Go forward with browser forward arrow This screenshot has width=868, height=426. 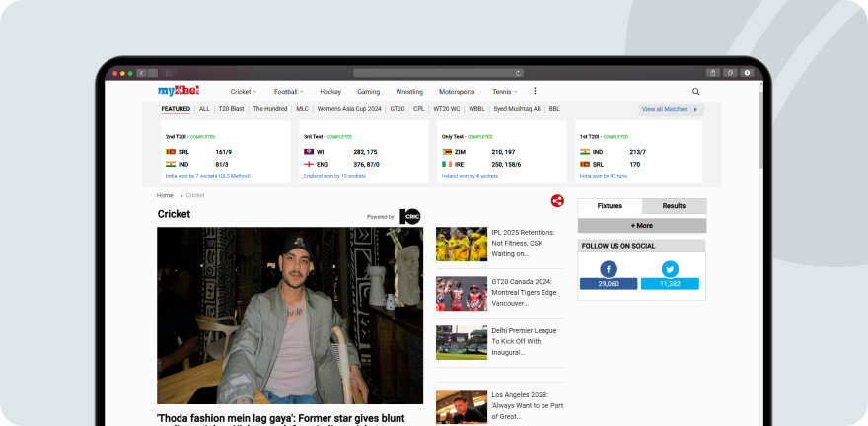click(153, 73)
